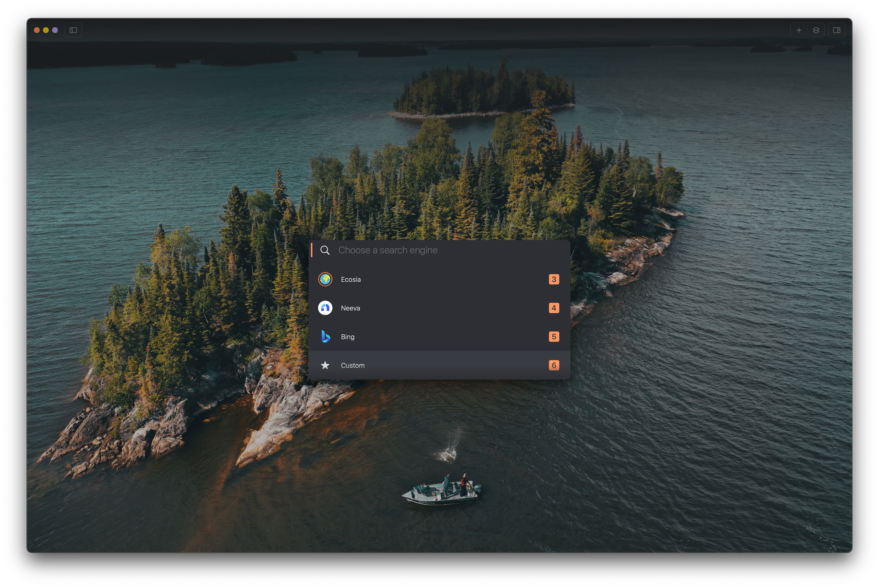Choose the Neeva search engine label
879x588 pixels.
pyautogui.click(x=350, y=308)
